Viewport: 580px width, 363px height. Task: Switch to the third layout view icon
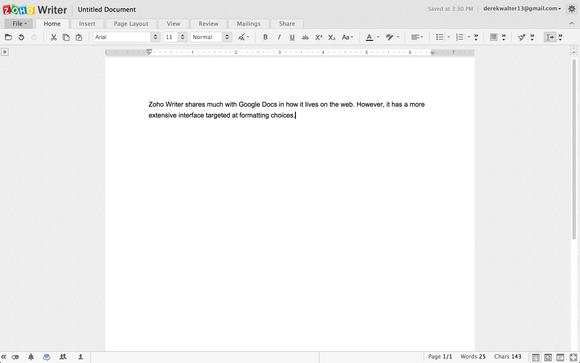point(560,357)
